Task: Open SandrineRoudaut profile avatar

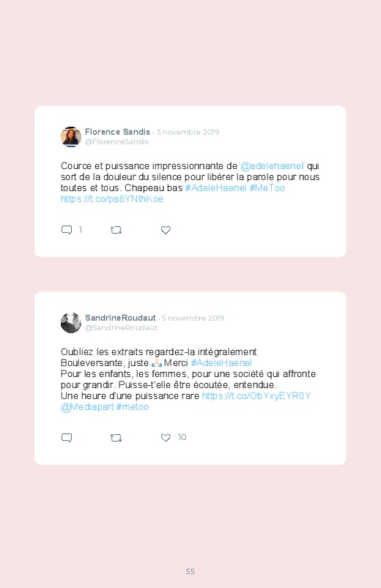Action: [71, 322]
